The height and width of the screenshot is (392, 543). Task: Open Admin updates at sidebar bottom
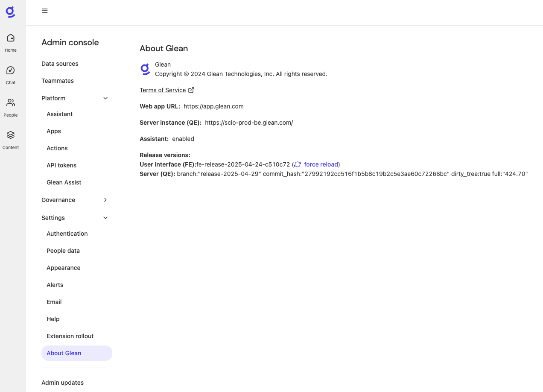[62, 383]
